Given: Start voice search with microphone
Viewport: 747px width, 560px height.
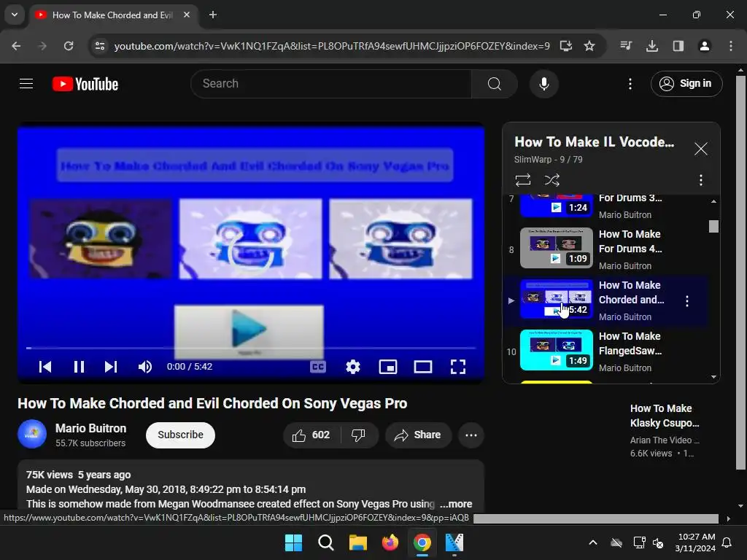Looking at the screenshot, I should click(x=543, y=84).
